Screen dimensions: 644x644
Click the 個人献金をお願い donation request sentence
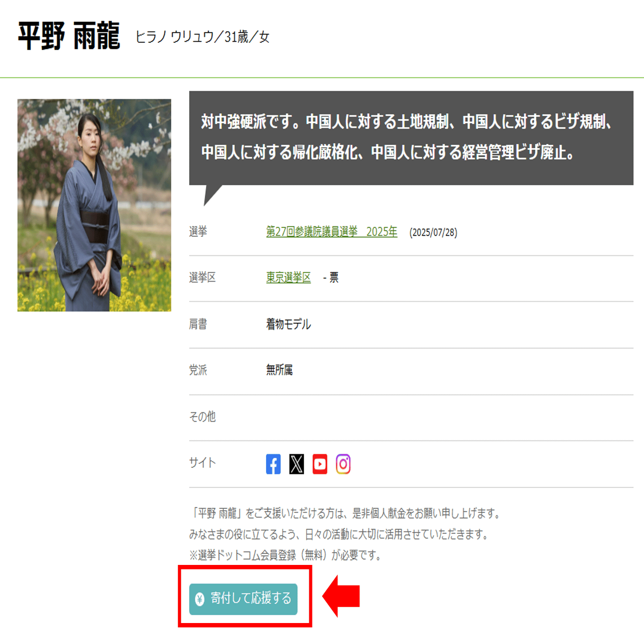click(346, 513)
